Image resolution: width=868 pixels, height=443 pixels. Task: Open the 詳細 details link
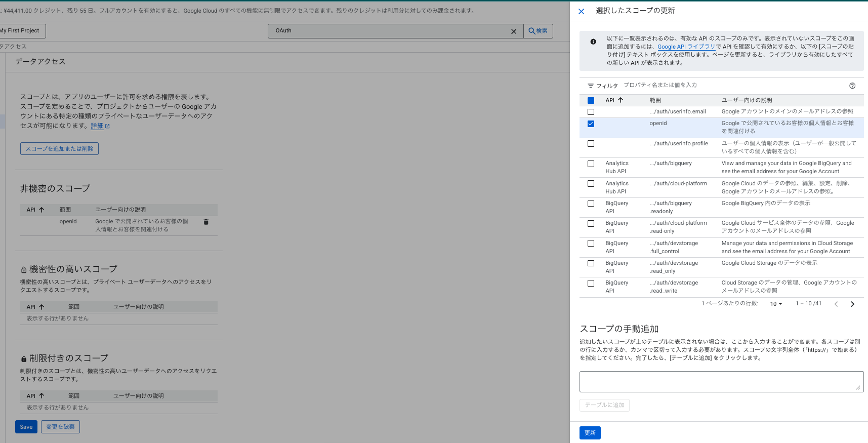tap(97, 126)
